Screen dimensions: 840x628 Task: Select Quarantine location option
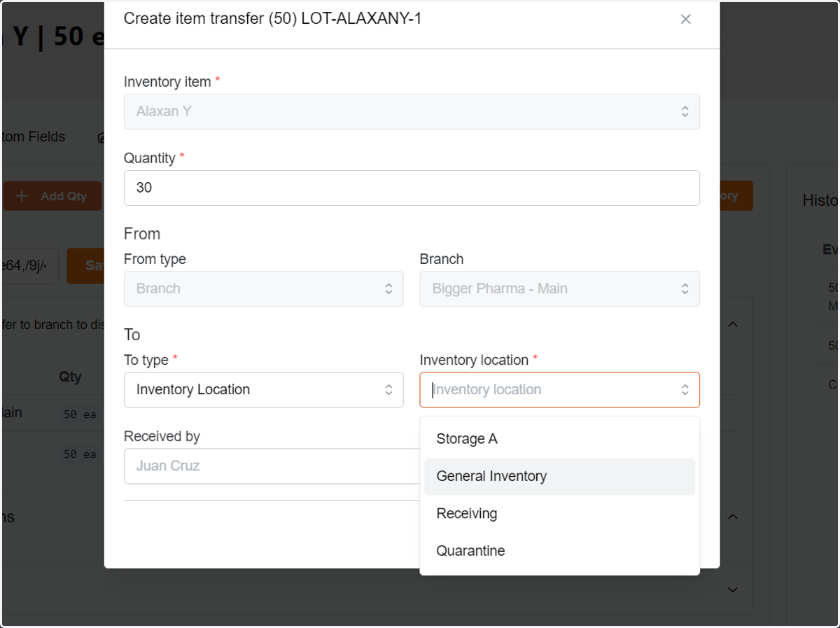click(x=559, y=551)
